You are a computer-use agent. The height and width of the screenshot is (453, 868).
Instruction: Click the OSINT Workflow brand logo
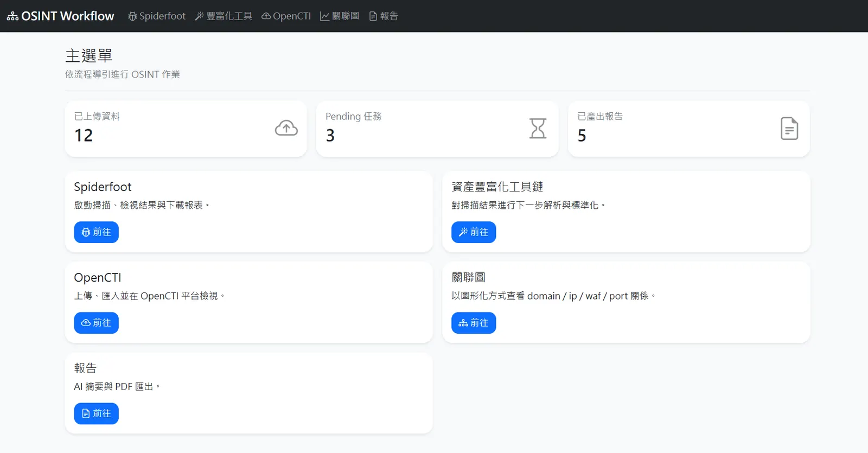tap(60, 16)
